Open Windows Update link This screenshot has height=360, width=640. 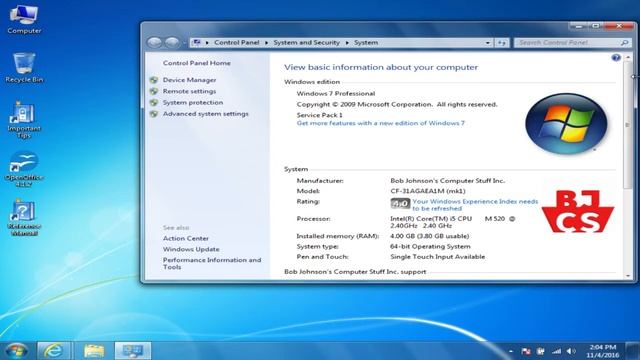pyautogui.click(x=191, y=249)
